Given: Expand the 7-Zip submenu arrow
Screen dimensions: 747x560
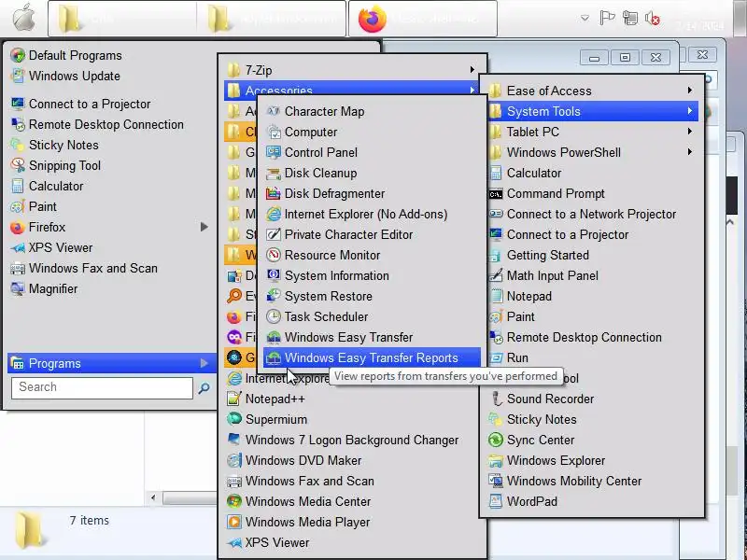Looking at the screenshot, I should pyautogui.click(x=472, y=69).
